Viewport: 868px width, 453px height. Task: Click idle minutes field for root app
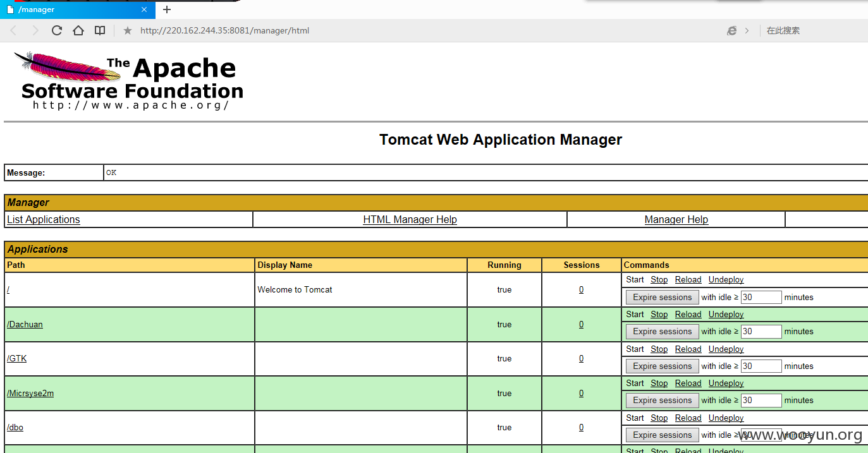coord(761,297)
